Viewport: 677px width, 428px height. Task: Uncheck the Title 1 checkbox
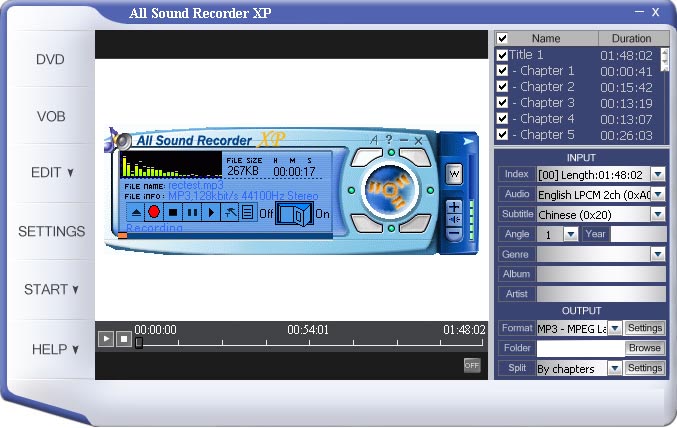click(x=502, y=55)
